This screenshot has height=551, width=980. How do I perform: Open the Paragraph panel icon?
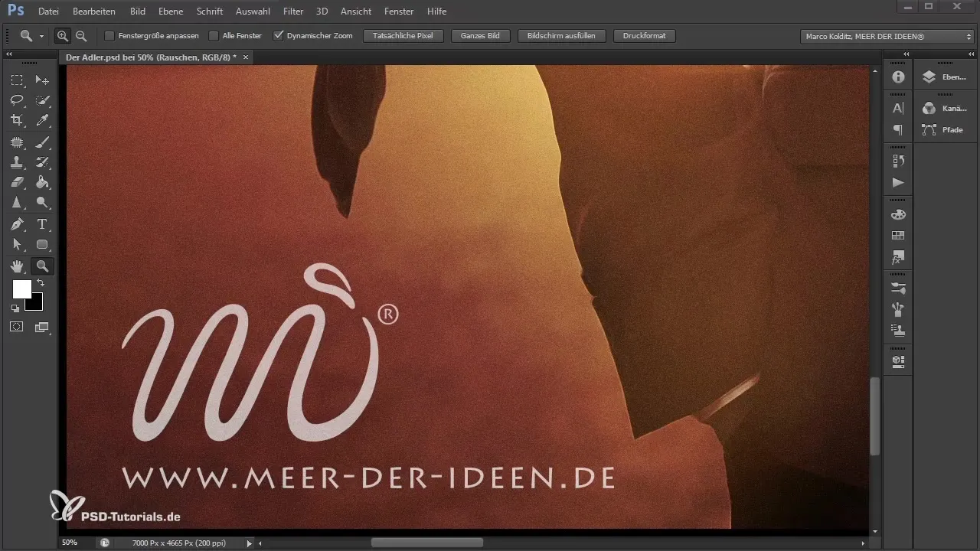(898, 130)
